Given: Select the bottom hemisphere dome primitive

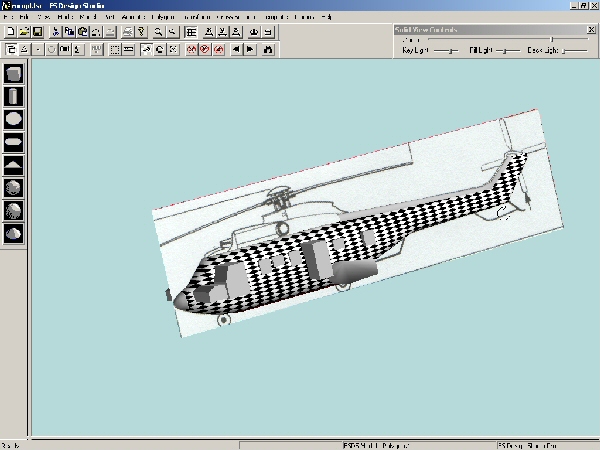Looking at the screenshot, I should pos(13,234).
